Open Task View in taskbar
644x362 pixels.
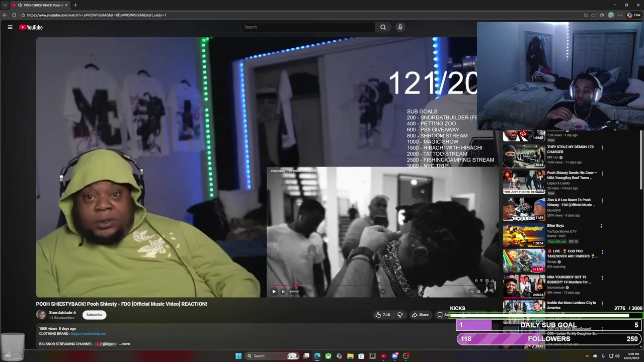tap(306, 356)
